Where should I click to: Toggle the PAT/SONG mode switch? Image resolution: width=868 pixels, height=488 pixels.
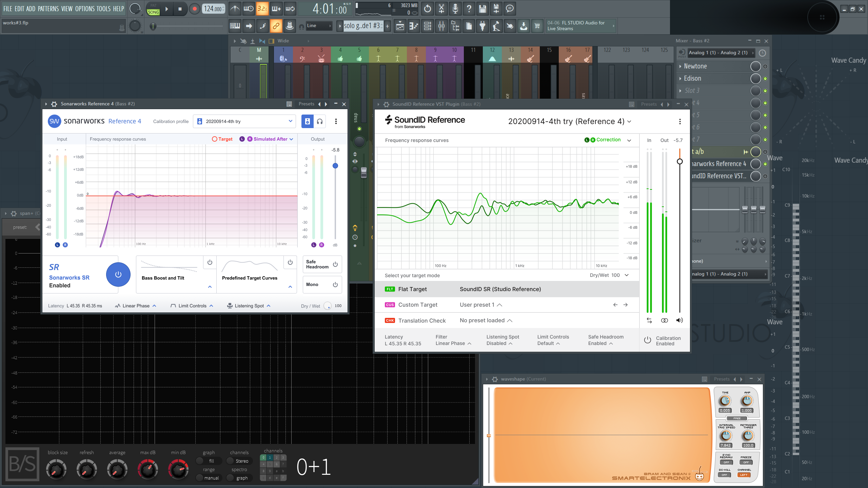(x=153, y=9)
